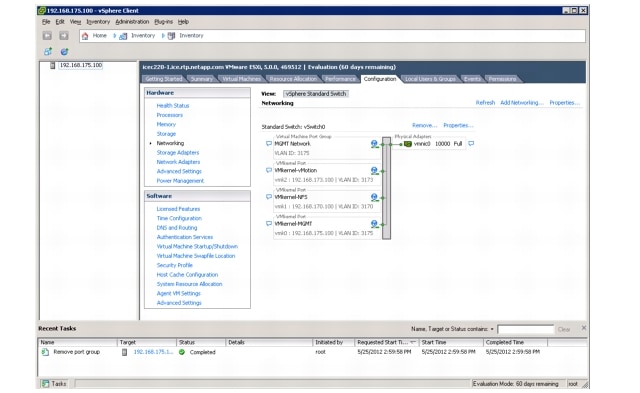640x393 pixels.
Task: Open the Plug-ins menu
Action: pyautogui.click(x=163, y=22)
